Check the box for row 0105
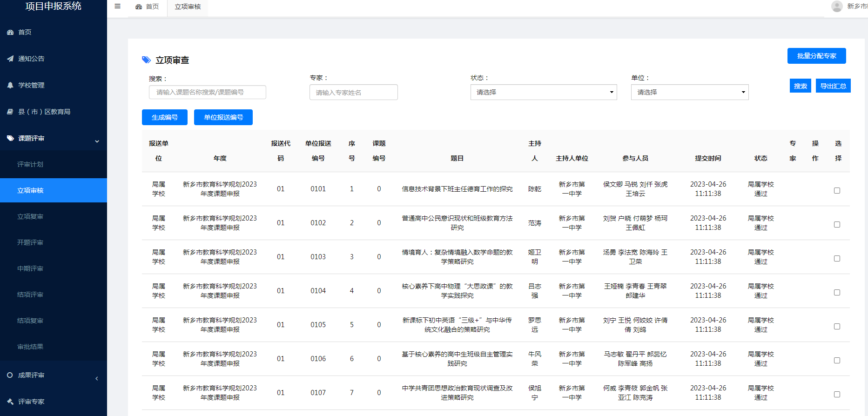The width and height of the screenshot is (868, 416). (837, 326)
